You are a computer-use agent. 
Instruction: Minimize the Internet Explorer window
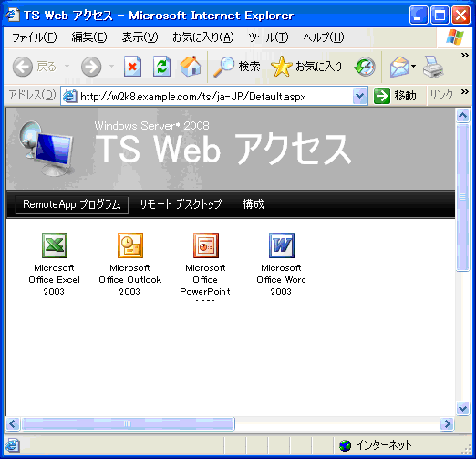click(x=419, y=15)
